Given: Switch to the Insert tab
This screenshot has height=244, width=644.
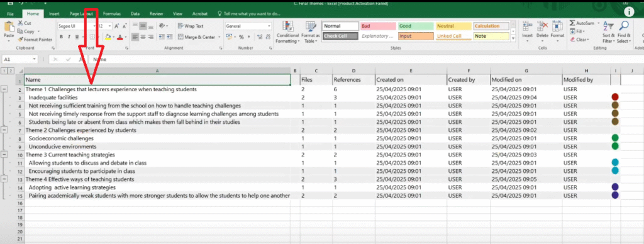Looking at the screenshot, I should click(x=54, y=14).
